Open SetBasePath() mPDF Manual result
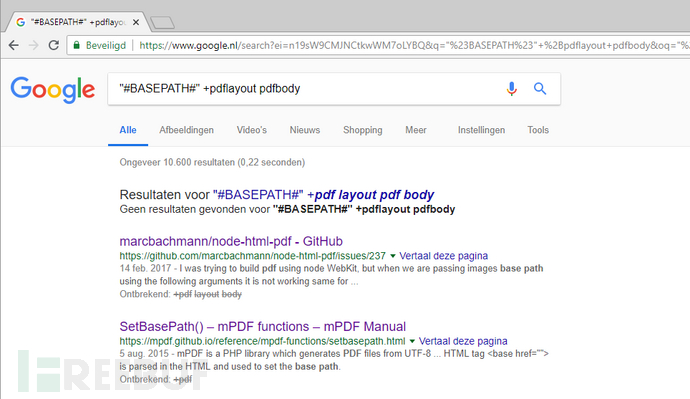This screenshot has height=399, width=690. coord(263,326)
